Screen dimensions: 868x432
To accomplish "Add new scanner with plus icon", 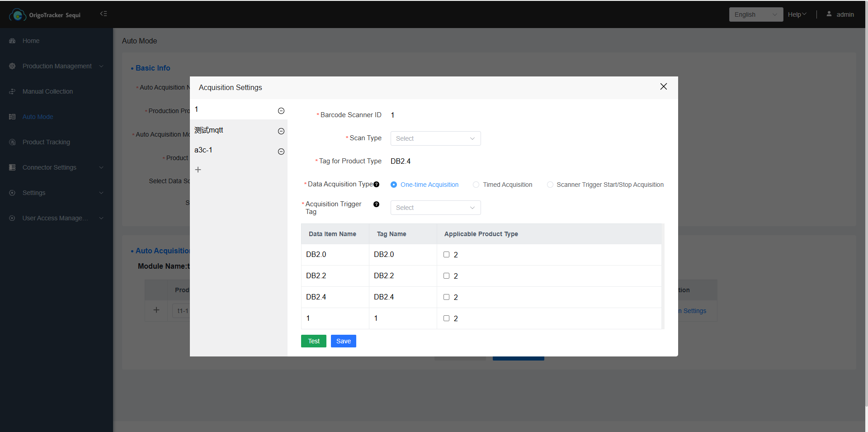I will 198,170.
